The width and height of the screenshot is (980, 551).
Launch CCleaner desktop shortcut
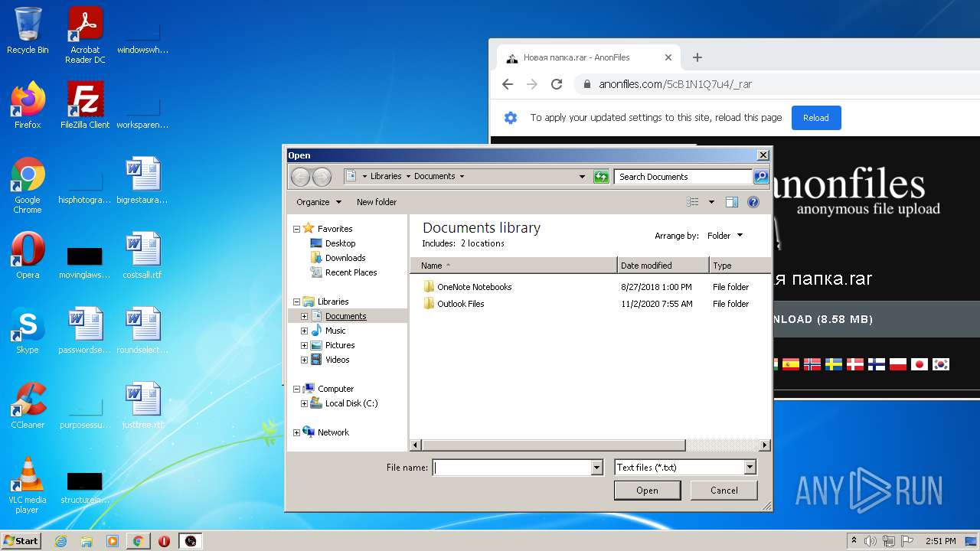[x=28, y=406]
